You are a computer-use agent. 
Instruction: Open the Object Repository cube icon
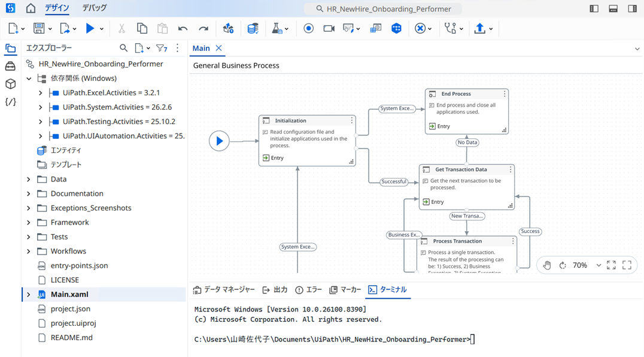pos(10,84)
